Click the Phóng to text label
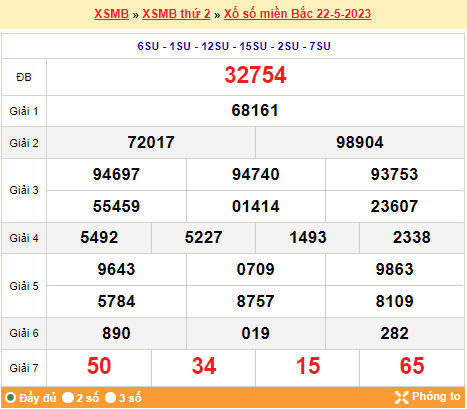The image size is (467, 409). [436, 396]
